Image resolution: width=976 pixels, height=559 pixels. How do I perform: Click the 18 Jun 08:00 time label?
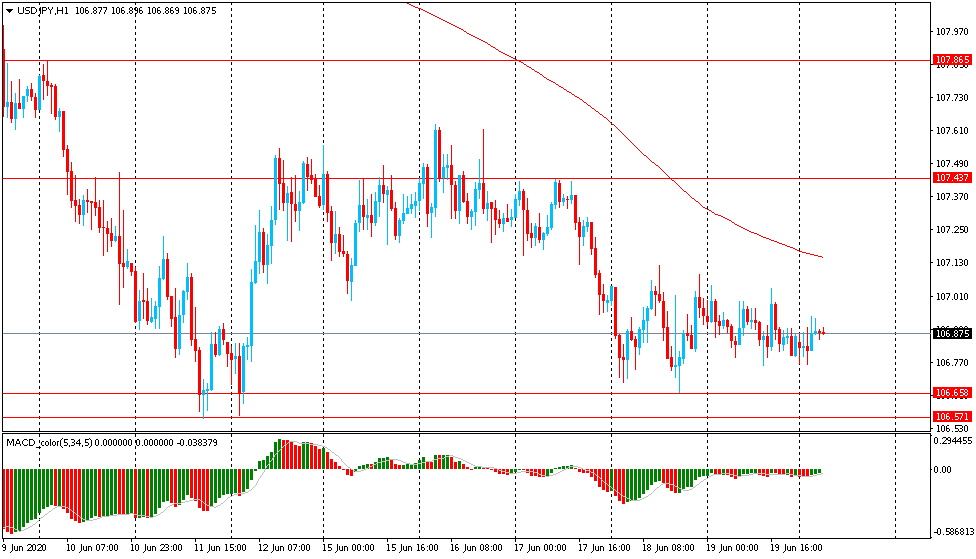[669, 548]
